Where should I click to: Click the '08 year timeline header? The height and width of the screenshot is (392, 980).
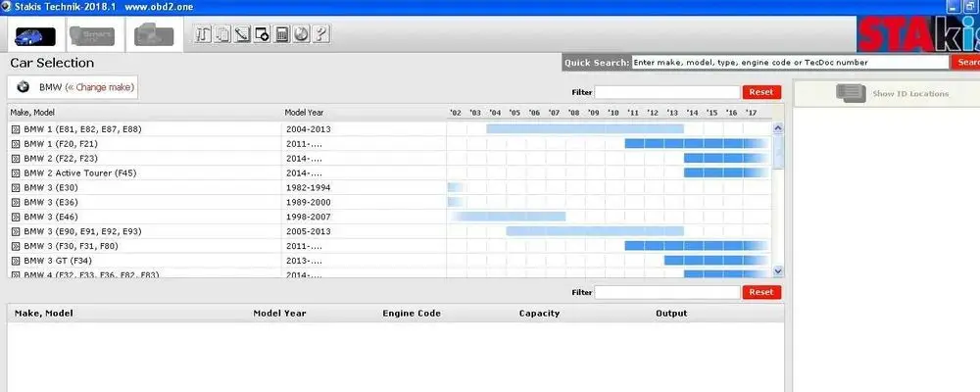[x=573, y=113]
